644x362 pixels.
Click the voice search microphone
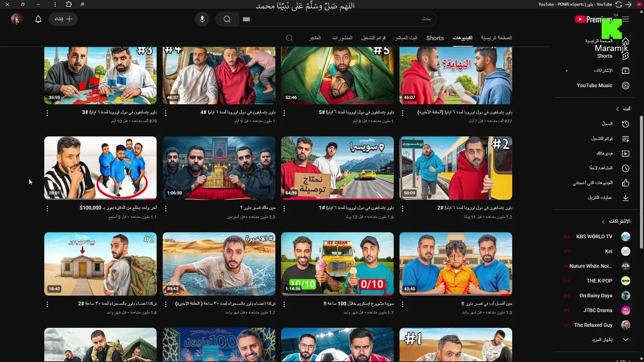(x=202, y=19)
